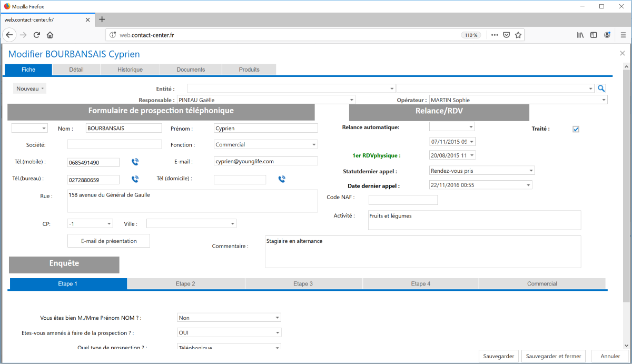
Task: Go back with the browser back arrow
Action: click(x=9, y=35)
